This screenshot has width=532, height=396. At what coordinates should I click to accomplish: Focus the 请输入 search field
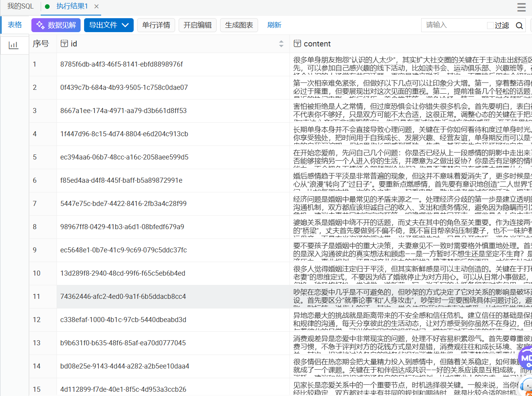pos(453,25)
